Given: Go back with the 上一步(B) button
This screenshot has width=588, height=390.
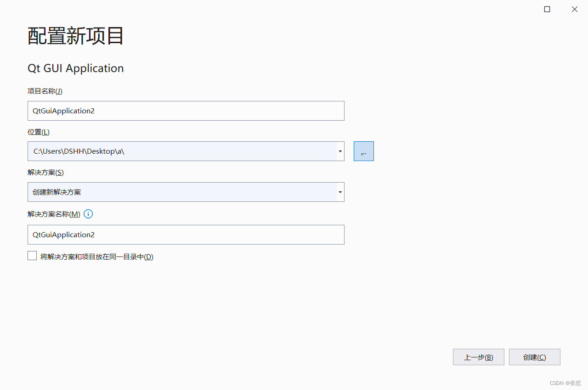Looking at the screenshot, I should tap(478, 357).
